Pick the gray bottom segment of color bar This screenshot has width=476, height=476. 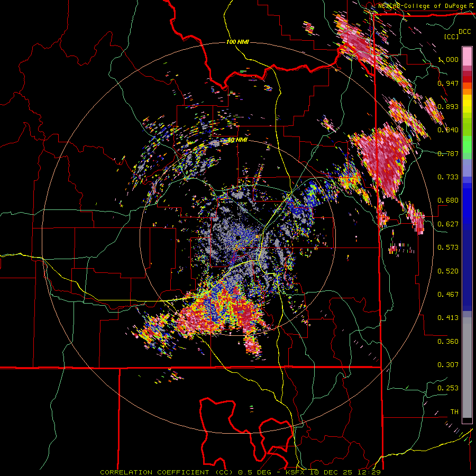[467, 368]
